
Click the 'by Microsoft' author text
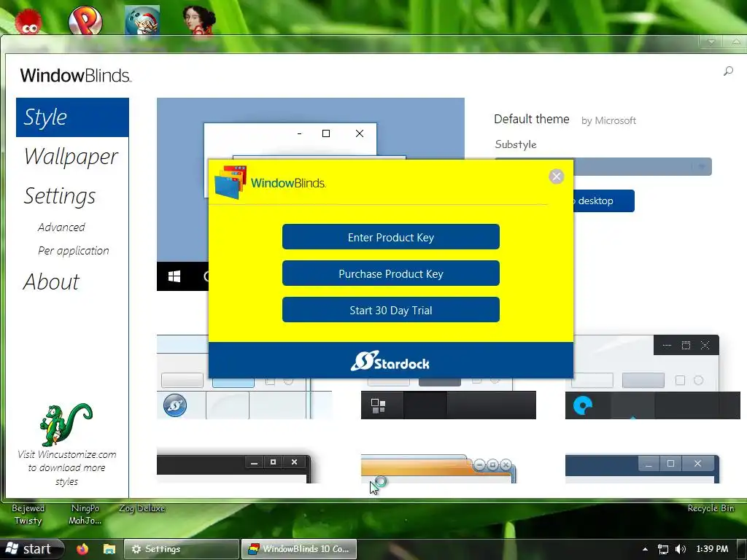(608, 121)
